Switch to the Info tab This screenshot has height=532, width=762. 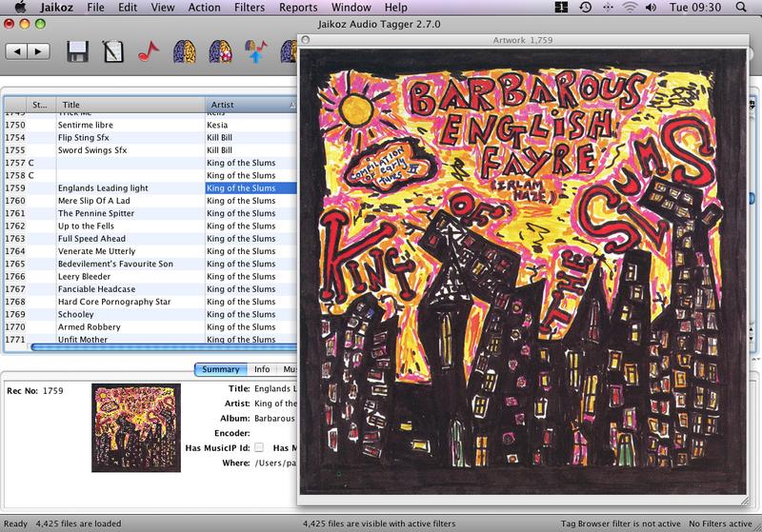[262, 369]
